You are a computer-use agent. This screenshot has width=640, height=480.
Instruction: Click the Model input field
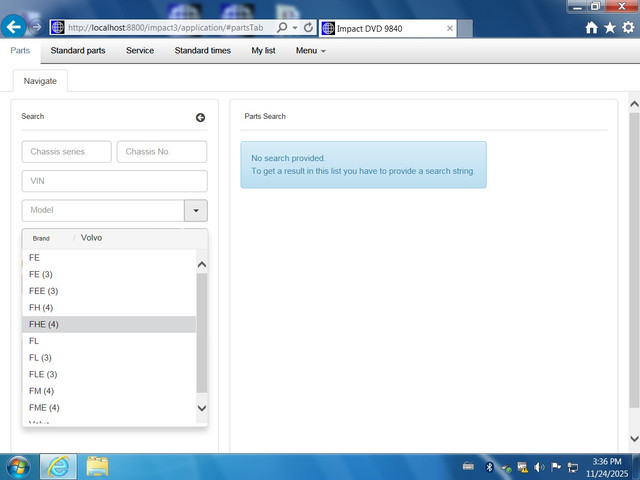tap(103, 211)
